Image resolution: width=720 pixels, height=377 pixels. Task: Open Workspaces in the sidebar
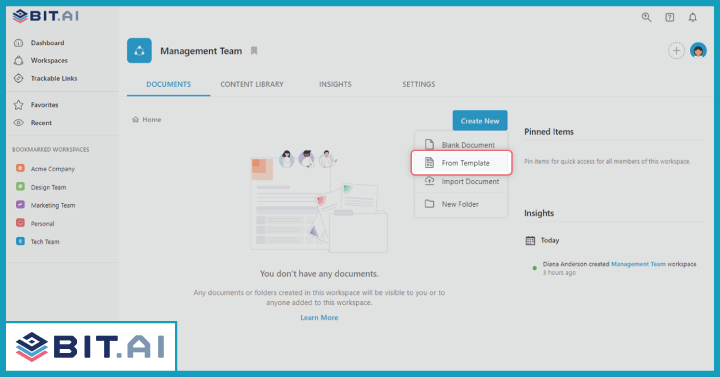[x=49, y=61]
